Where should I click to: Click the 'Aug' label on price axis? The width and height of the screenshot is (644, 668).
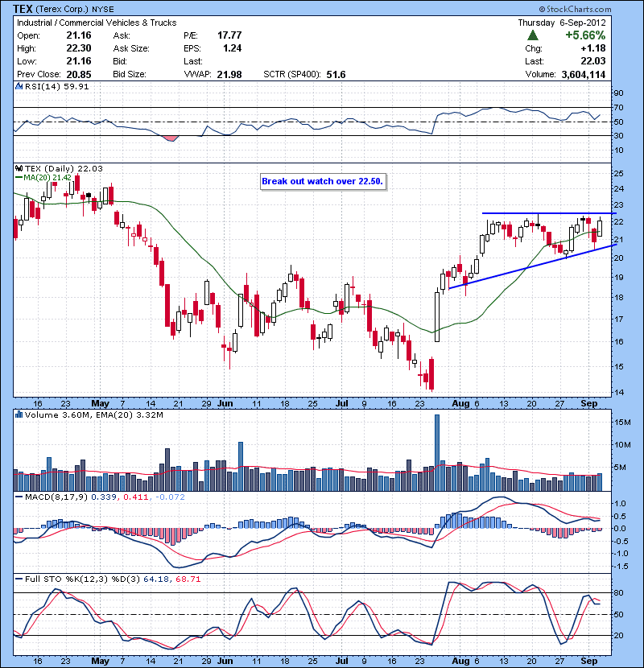click(x=460, y=403)
